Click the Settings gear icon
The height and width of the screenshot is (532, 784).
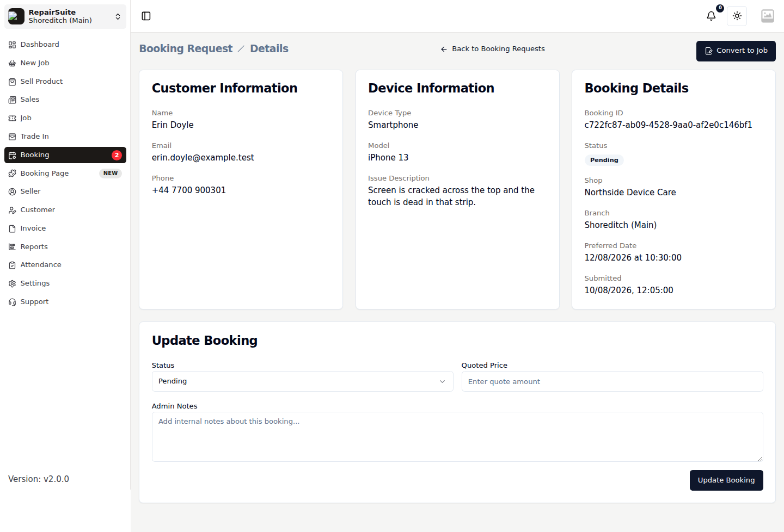coord(12,283)
